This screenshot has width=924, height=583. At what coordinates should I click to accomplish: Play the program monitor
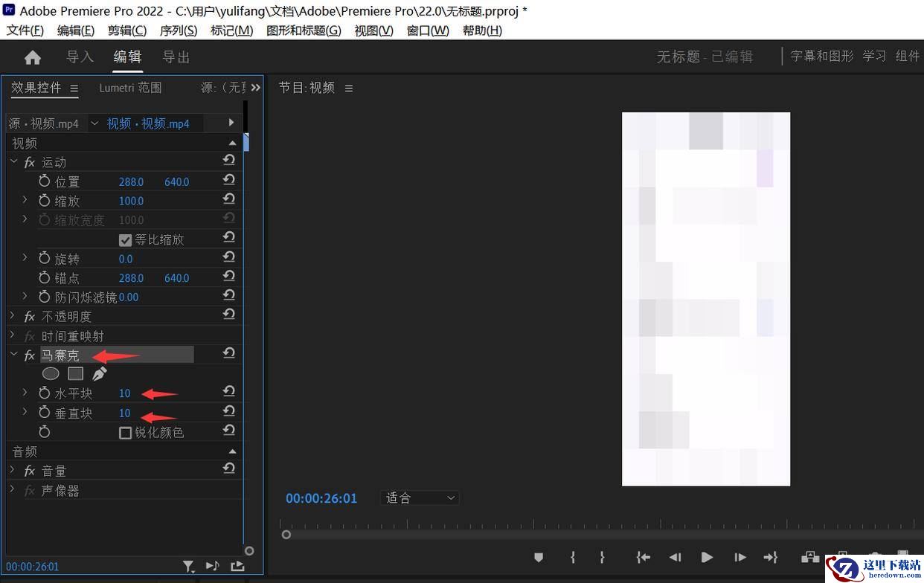click(707, 557)
